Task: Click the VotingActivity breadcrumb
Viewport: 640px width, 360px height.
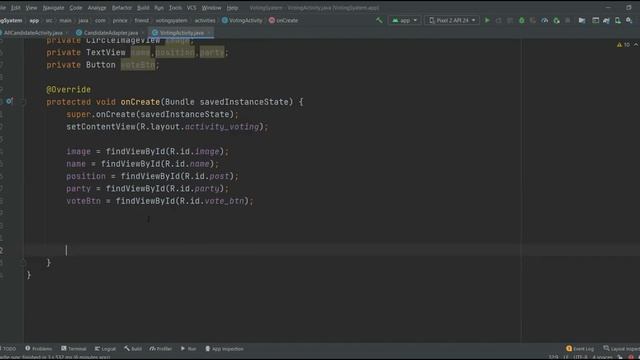Action: point(242,20)
